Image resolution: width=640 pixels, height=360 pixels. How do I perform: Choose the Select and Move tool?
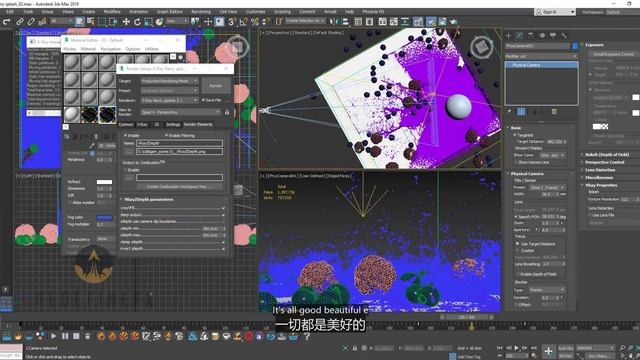(x=126, y=22)
